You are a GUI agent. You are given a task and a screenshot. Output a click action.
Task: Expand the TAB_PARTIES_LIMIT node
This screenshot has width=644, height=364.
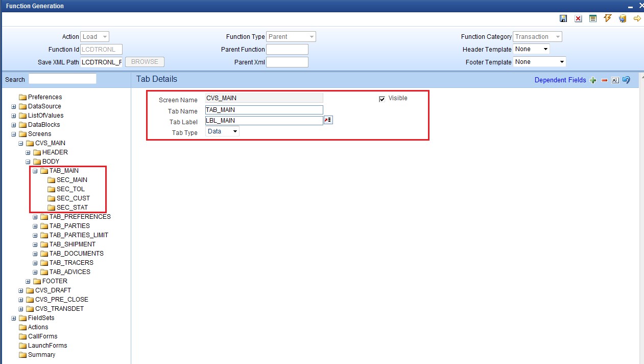35,235
